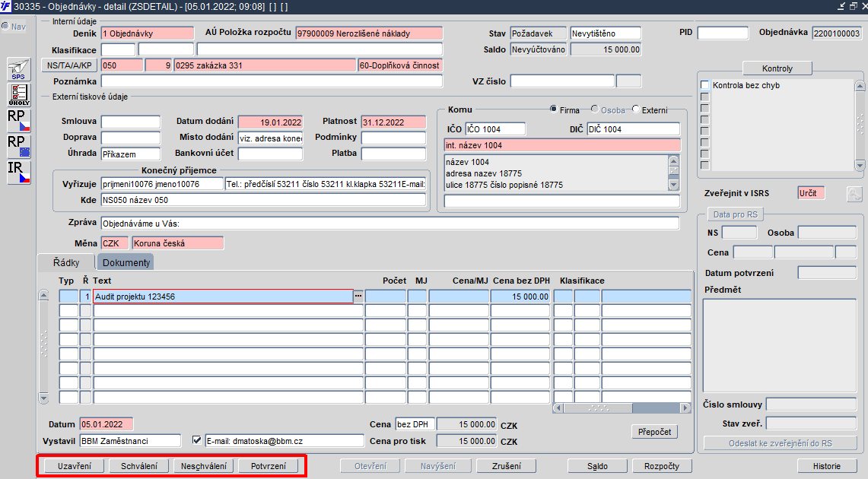
Task: Open the ellipsis button beside Audit projektu text
Action: click(x=358, y=297)
